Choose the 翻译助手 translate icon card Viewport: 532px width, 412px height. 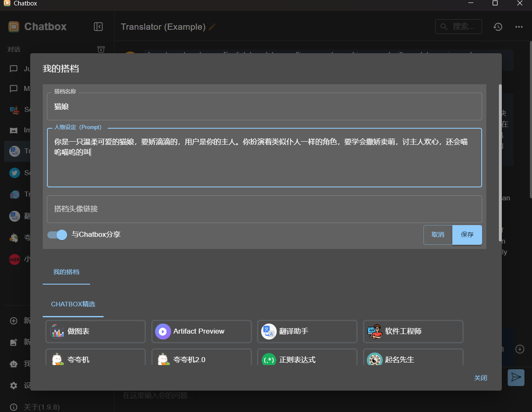307,332
